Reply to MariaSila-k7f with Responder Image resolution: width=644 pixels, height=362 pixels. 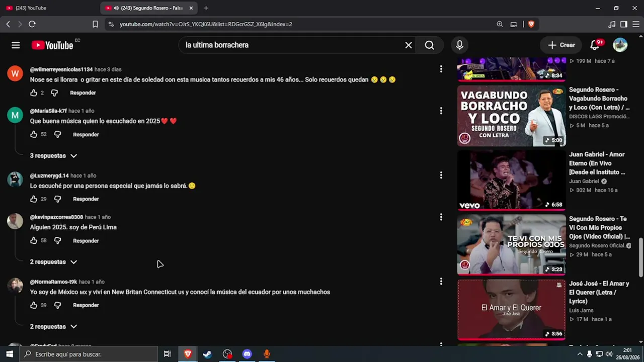[86, 134]
